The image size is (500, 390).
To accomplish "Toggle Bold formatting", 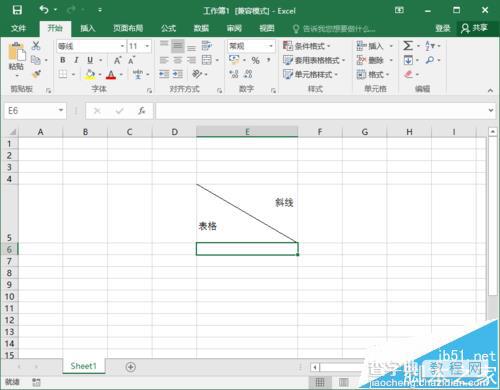I will pos(63,60).
